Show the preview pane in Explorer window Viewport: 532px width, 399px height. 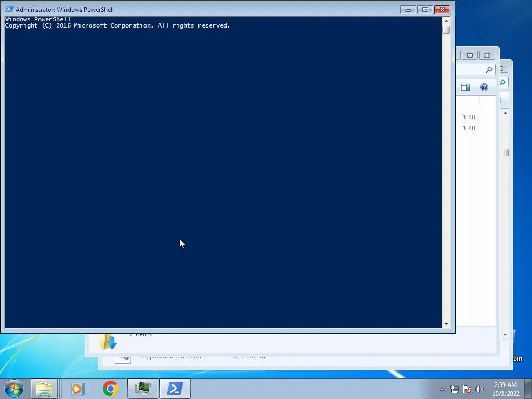pyautogui.click(x=465, y=87)
